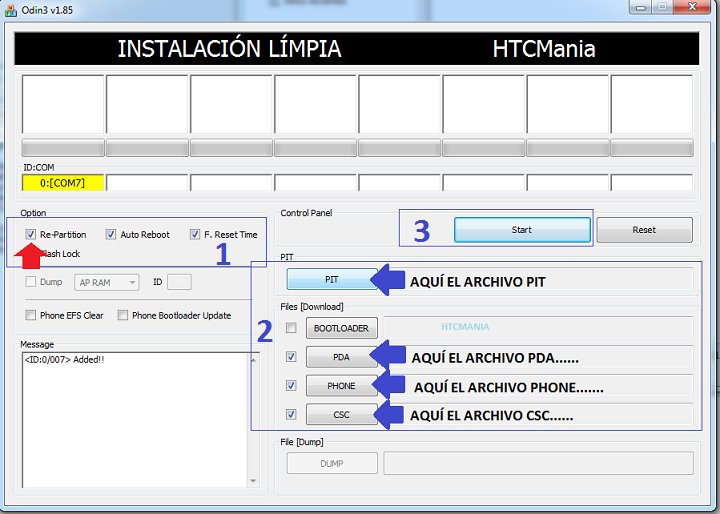
Task: Toggle F. Reset Time checkbox
Action: (195, 234)
